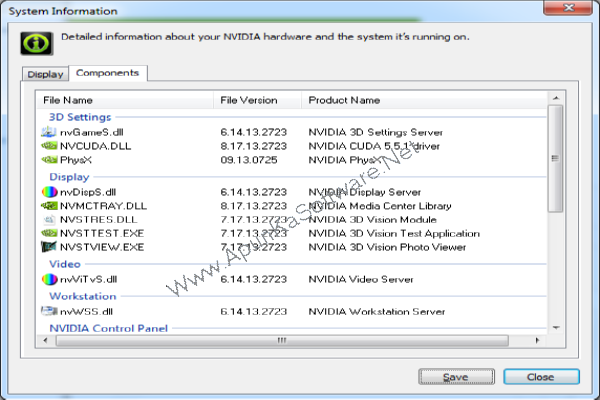Save the system information
600x400 pixels.
click(x=456, y=377)
